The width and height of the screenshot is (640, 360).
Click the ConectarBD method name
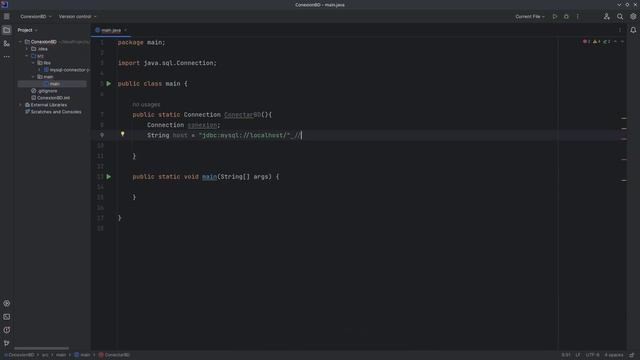point(242,115)
